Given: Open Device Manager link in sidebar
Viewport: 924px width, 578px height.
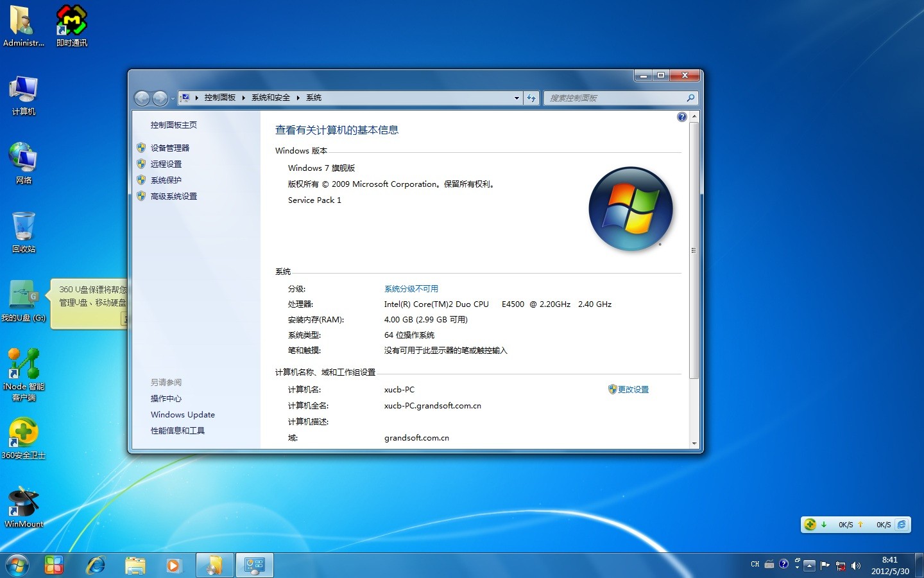Looking at the screenshot, I should 169,148.
